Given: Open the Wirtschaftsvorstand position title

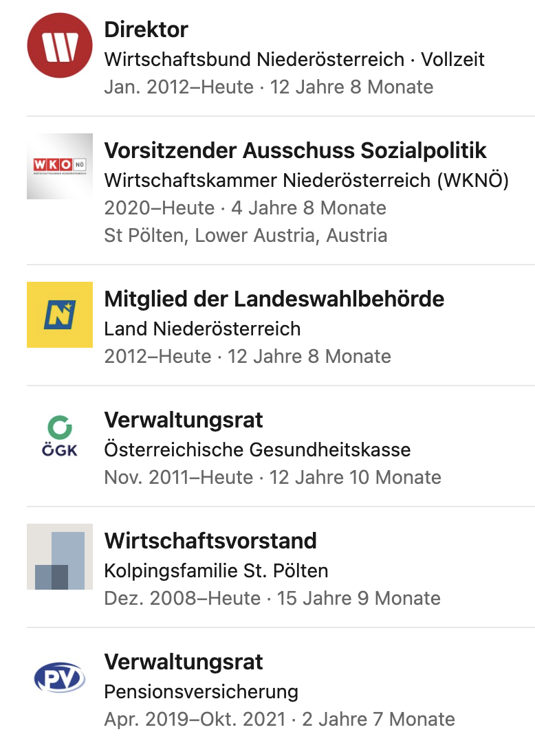Looking at the screenshot, I should (210, 541).
